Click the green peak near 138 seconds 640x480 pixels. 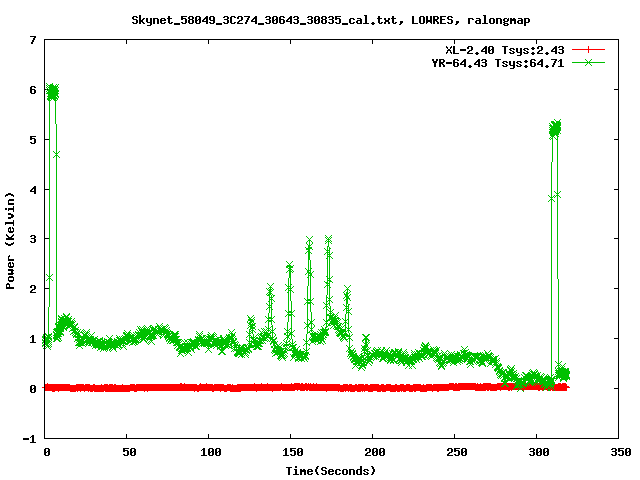(x=270, y=287)
